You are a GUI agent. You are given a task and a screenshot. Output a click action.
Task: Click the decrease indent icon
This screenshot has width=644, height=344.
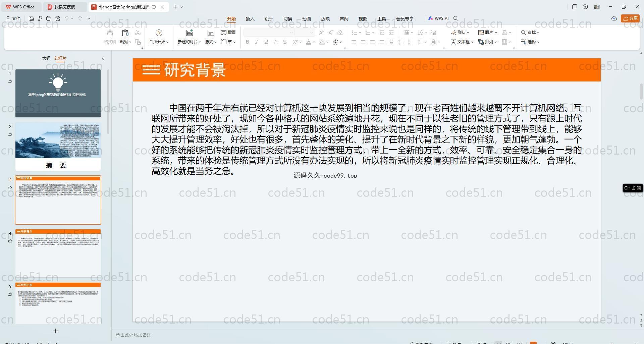(382, 33)
